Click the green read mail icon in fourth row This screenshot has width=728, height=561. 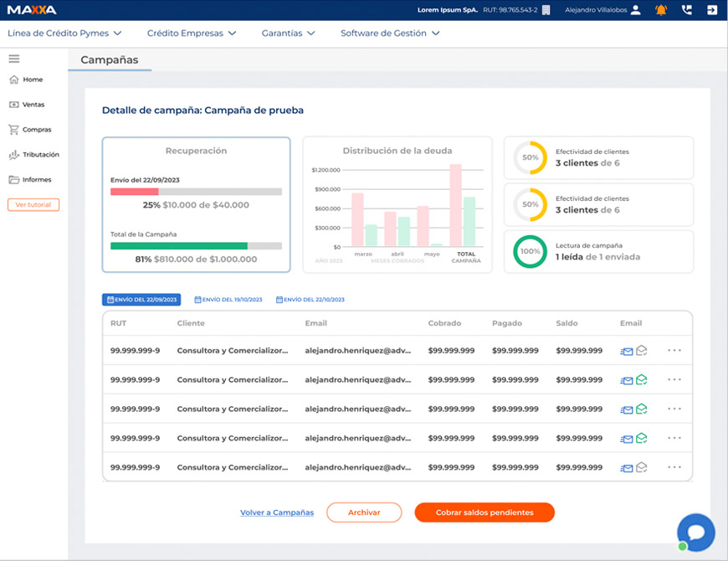641,438
